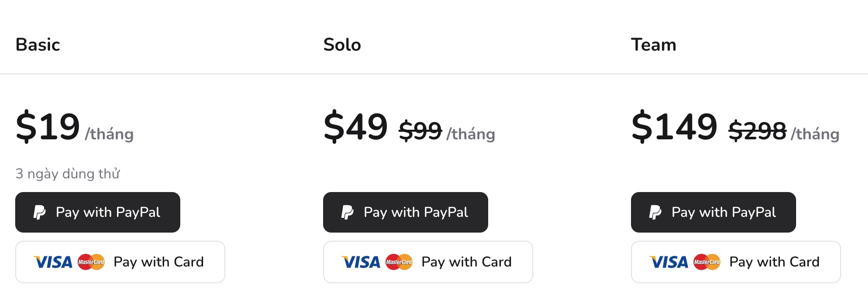
Task: Click PayPal logo icon in Team plan
Action: (x=655, y=212)
